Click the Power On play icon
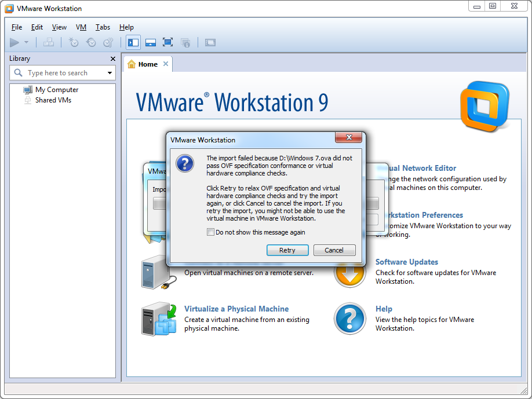The image size is (532, 399). 15,42
